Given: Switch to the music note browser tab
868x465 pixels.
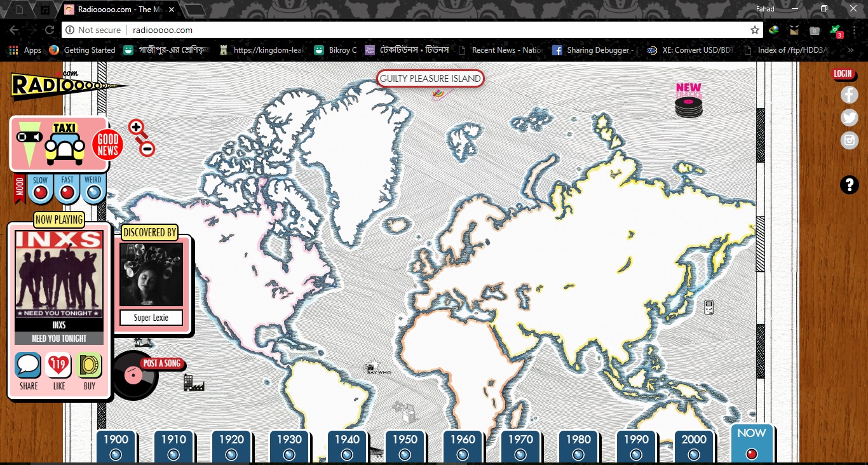Looking at the screenshot, I should click(44, 10).
